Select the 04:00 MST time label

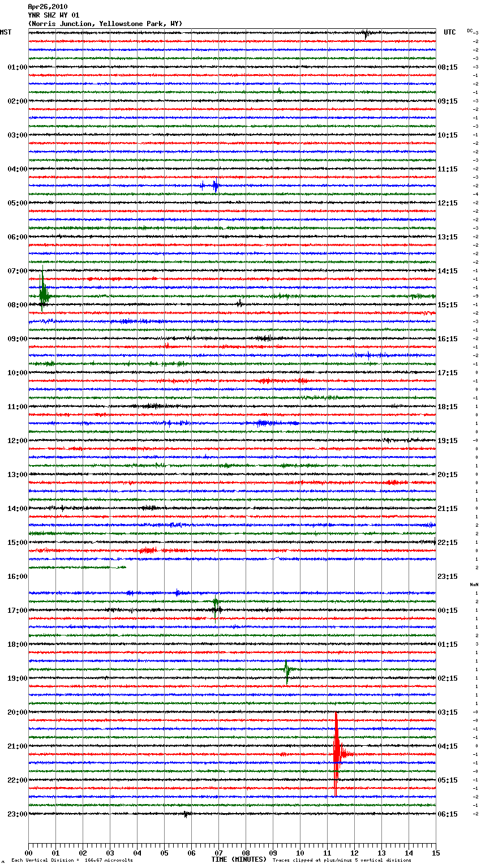pyautogui.click(x=17, y=169)
